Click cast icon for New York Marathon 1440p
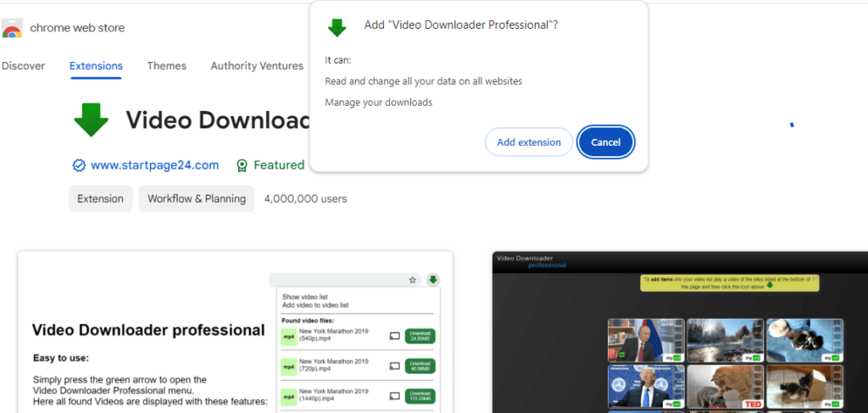The height and width of the screenshot is (413, 868). tap(395, 396)
